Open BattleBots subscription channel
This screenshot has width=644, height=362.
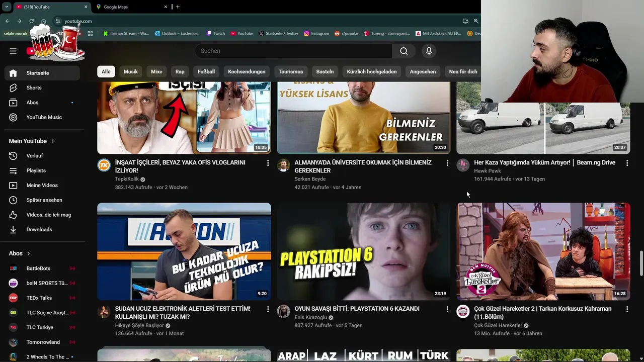pyautogui.click(x=42, y=268)
